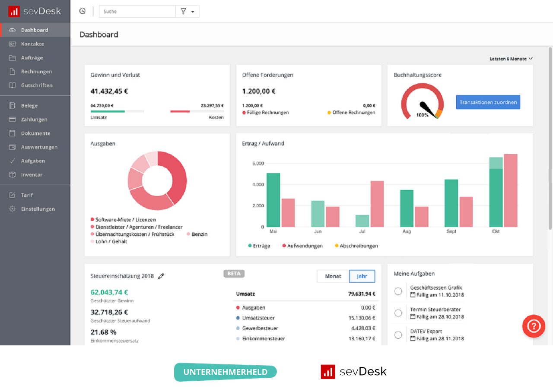Mark the Geschäftsessen Grafik task as done
The image size is (553, 392).
[398, 291]
